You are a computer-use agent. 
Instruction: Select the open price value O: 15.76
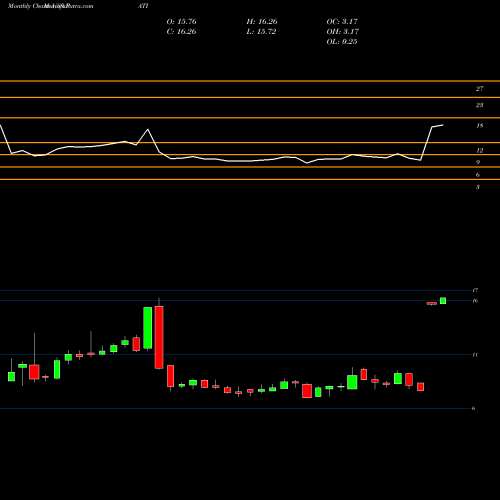click(x=181, y=22)
